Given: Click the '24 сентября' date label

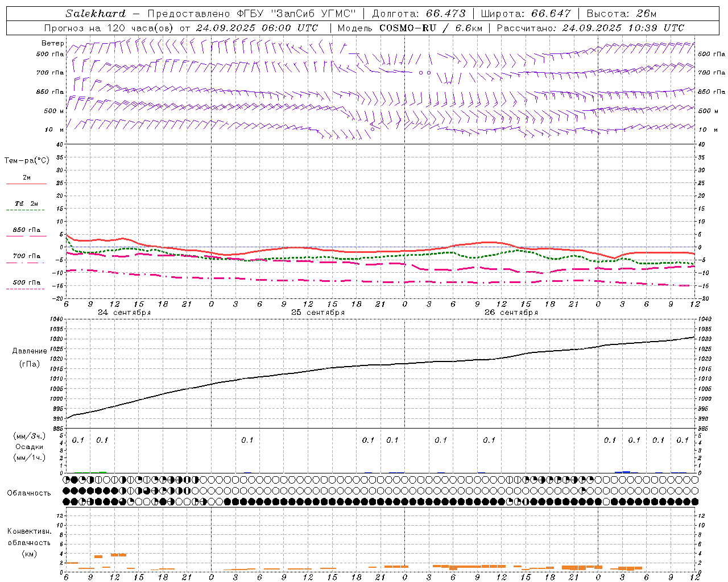Looking at the screenshot, I should point(125,313).
